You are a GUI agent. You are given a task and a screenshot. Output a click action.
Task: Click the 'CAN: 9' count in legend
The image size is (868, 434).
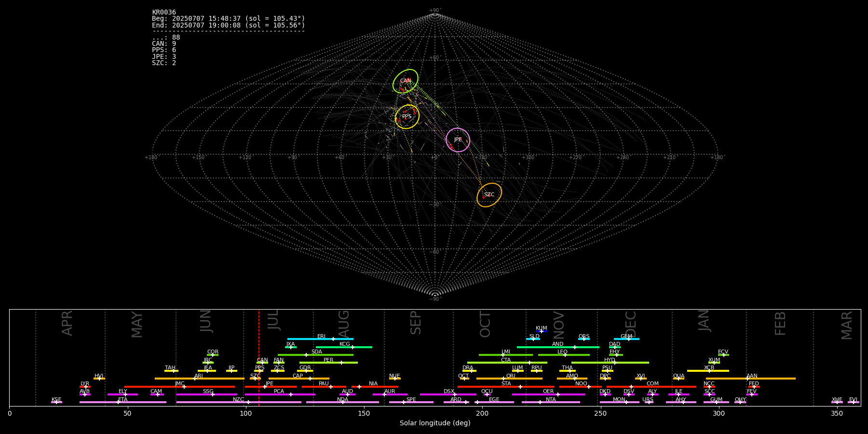tap(164, 44)
